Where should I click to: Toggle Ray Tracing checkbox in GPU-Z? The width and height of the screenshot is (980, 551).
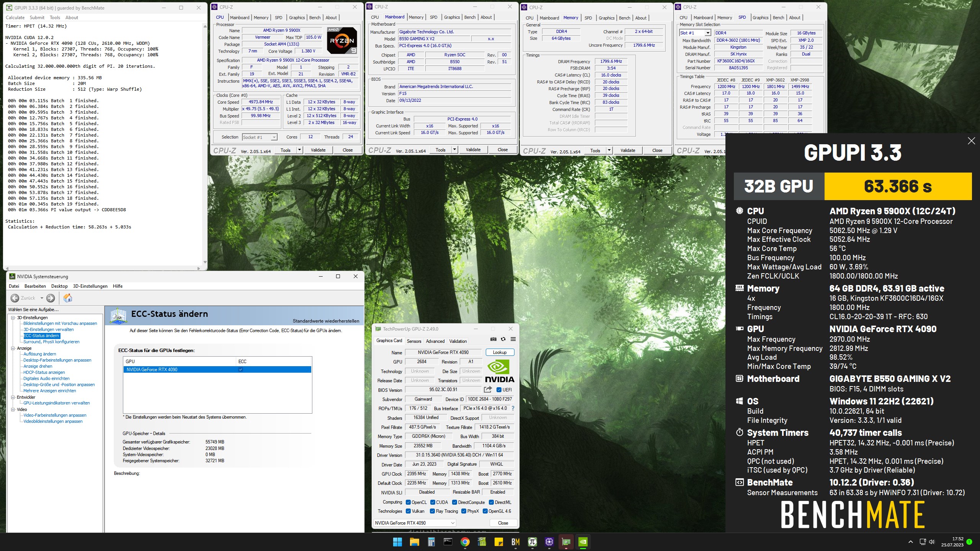(432, 511)
